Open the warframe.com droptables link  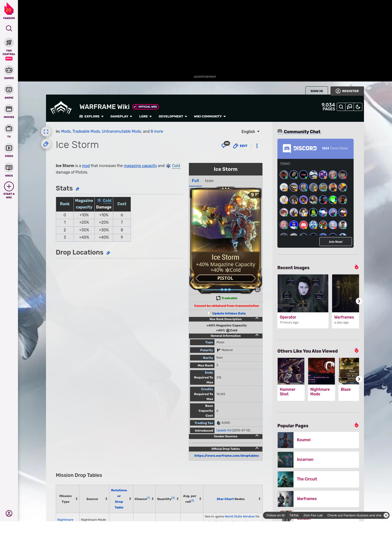click(226, 456)
